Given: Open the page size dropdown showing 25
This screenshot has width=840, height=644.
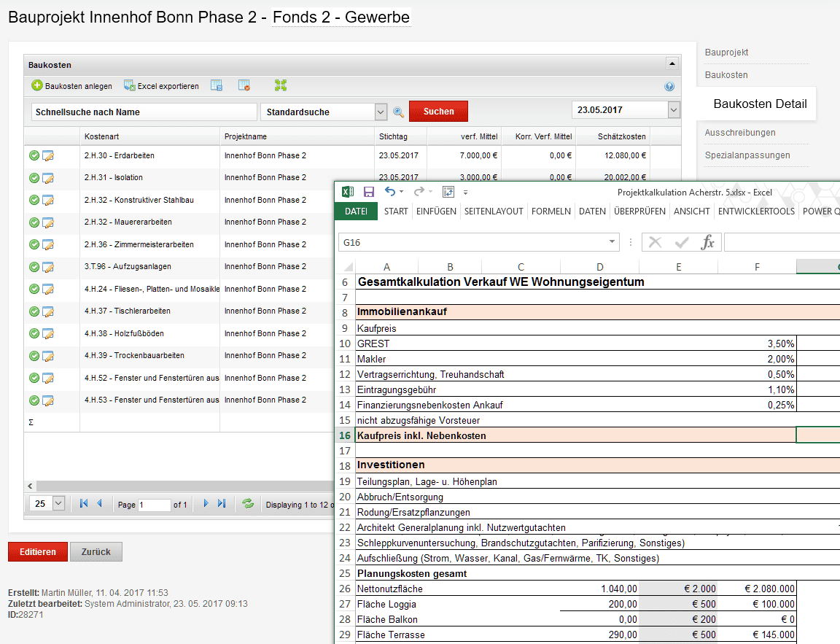Looking at the screenshot, I should point(58,504).
